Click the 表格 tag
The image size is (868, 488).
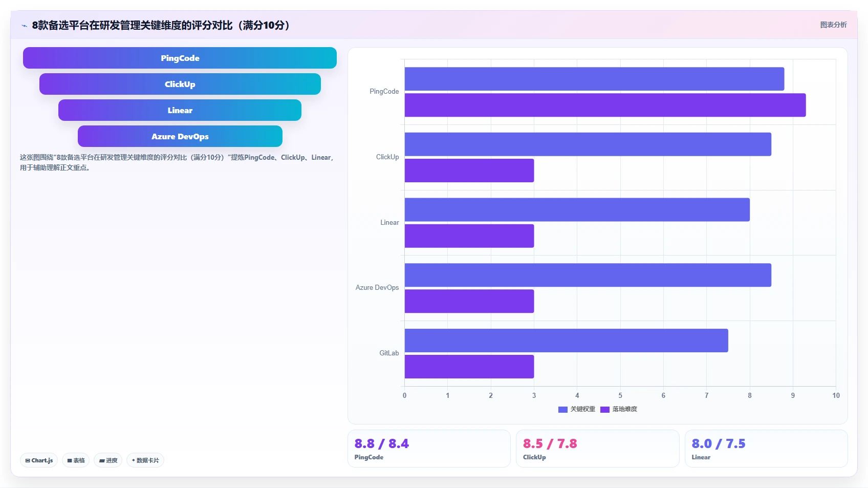click(76, 460)
